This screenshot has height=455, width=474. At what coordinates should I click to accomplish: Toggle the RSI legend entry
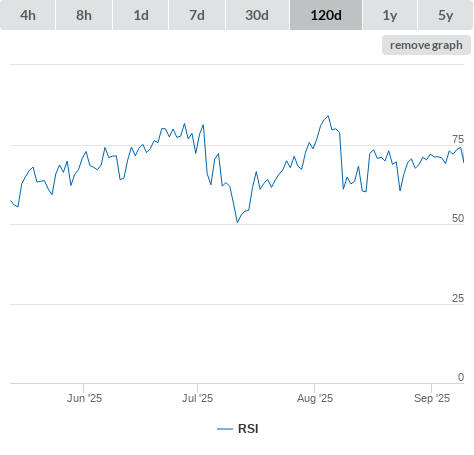[238, 429]
